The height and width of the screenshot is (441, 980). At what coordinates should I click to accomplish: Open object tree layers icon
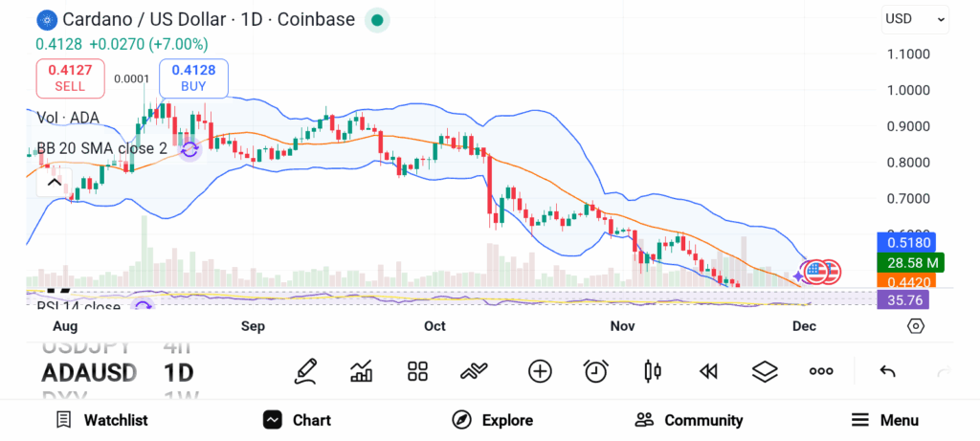click(764, 371)
